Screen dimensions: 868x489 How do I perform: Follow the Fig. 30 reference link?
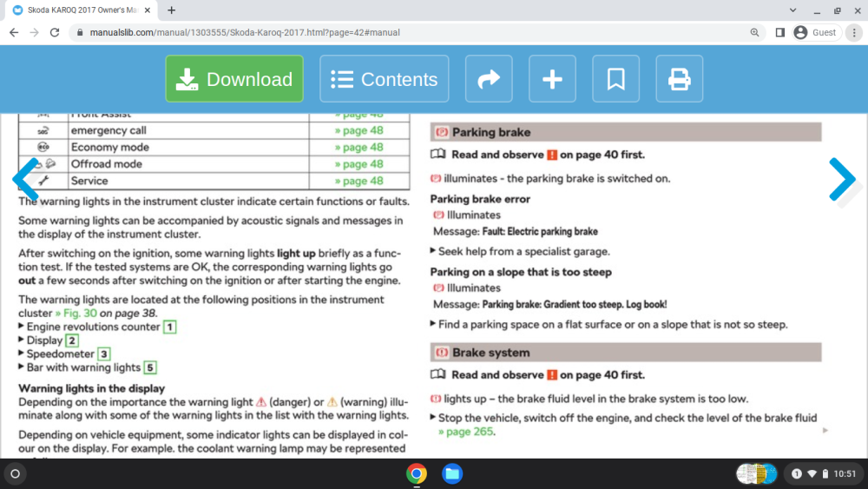coord(76,313)
